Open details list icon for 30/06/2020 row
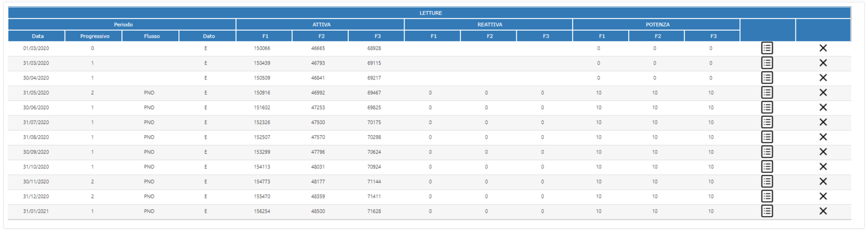 pos(767,107)
